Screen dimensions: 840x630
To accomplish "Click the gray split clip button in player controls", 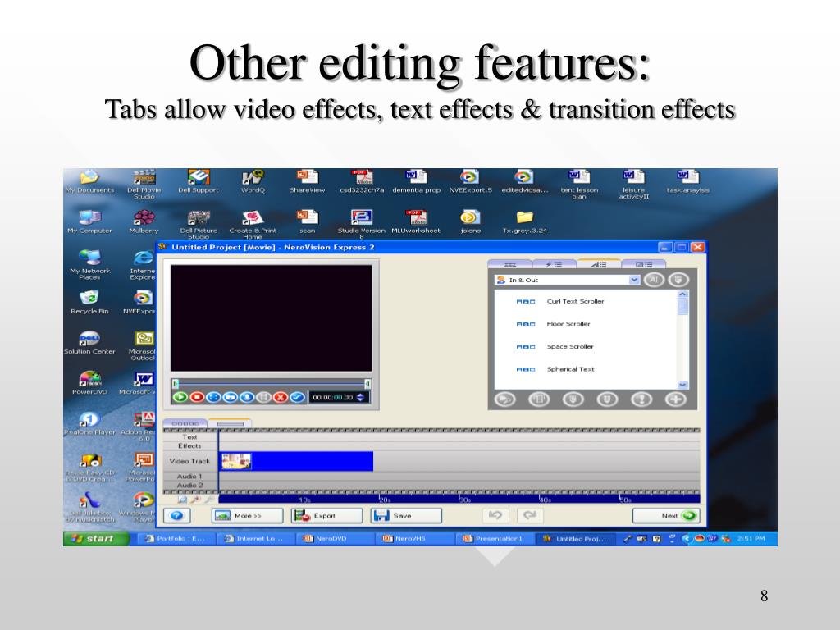I will (263, 397).
